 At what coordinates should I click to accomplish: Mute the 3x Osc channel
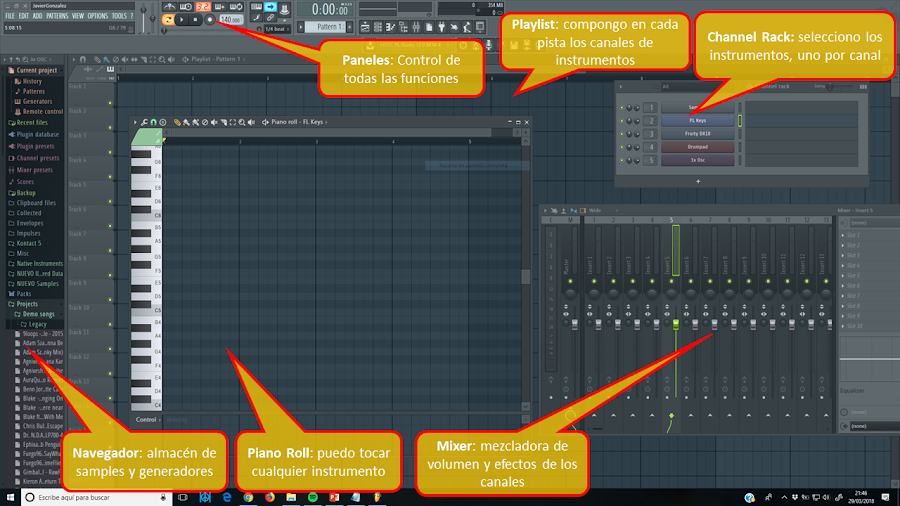622,161
